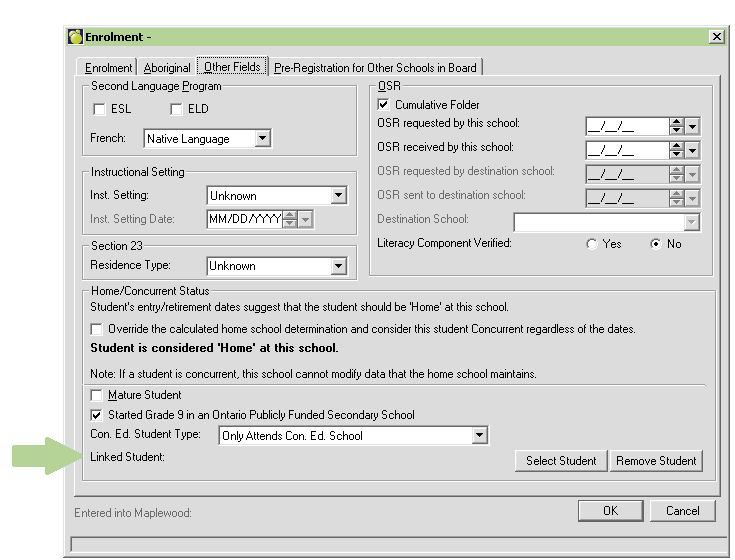Open the Enrolment tab
The image size is (735, 560).
click(108, 68)
